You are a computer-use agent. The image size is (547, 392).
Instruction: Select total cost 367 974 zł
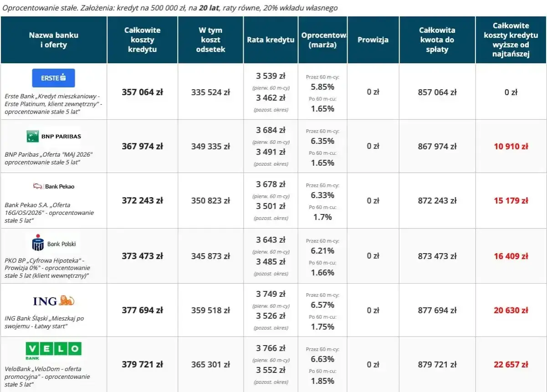(x=143, y=146)
